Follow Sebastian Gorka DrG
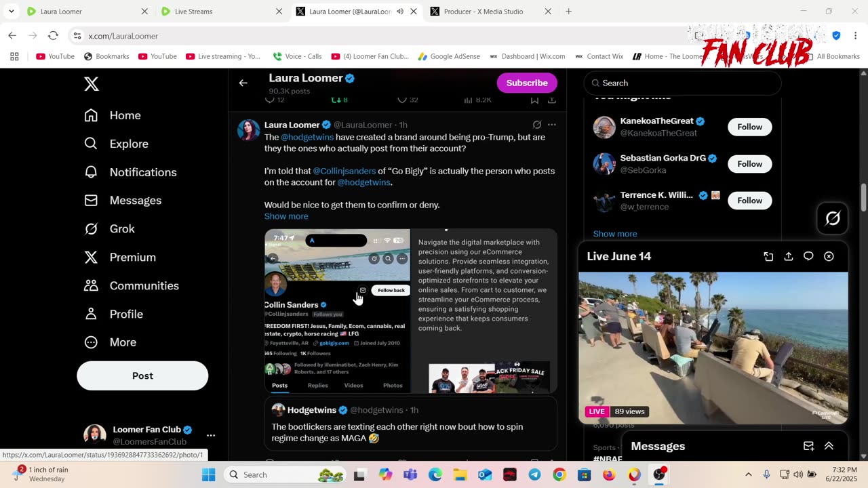This screenshot has height=488, width=868. coord(749,163)
